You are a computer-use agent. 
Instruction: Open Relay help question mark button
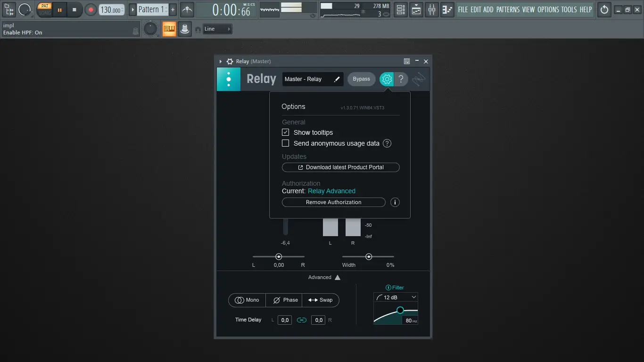(x=401, y=79)
